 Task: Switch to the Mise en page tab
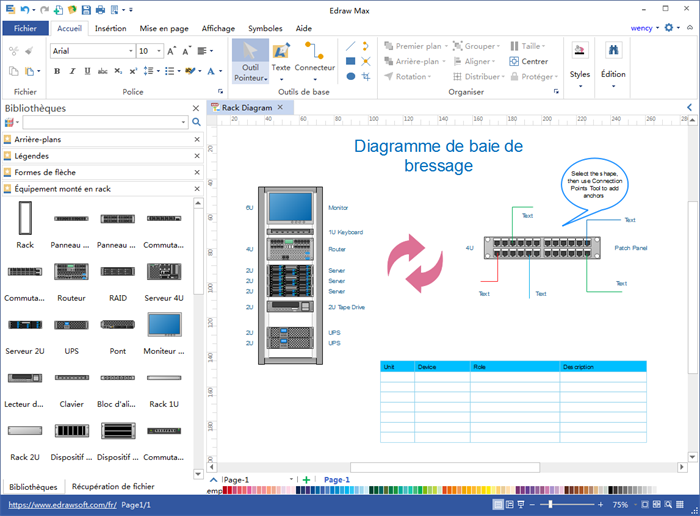pos(163,29)
